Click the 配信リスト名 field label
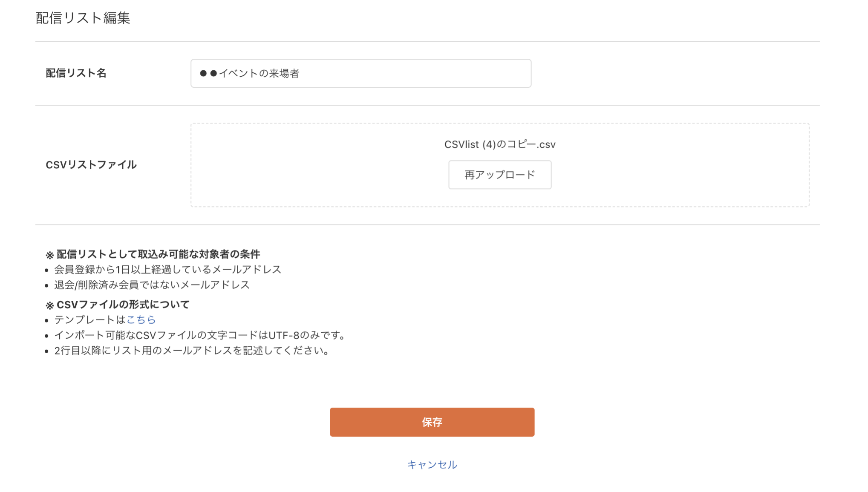868x492 pixels. (x=76, y=73)
